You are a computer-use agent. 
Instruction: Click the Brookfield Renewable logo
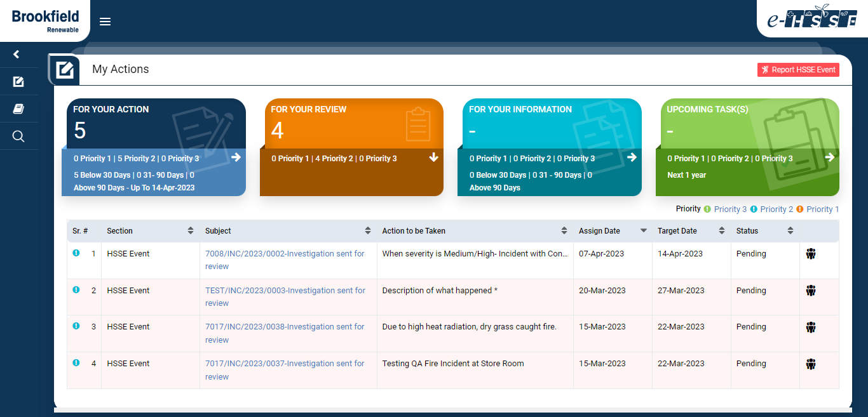pos(45,21)
